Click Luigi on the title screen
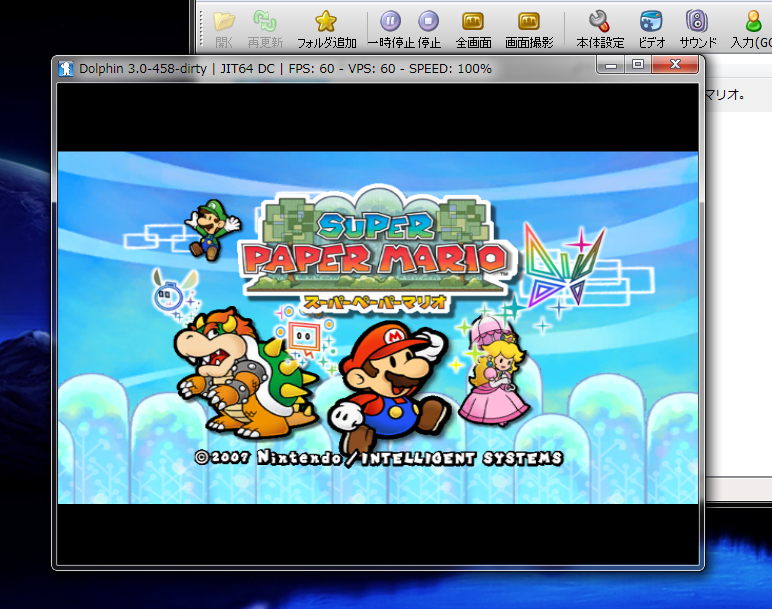 212,228
